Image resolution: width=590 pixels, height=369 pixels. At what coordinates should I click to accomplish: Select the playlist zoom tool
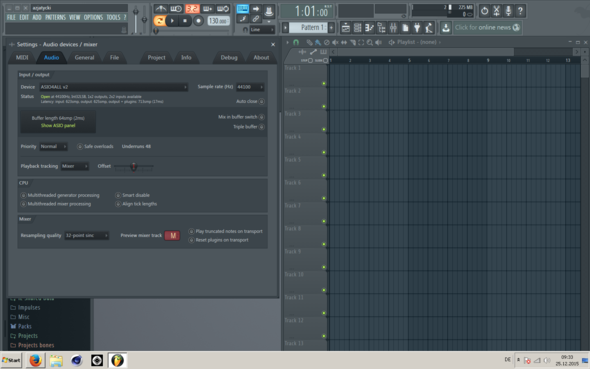[370, 43]
